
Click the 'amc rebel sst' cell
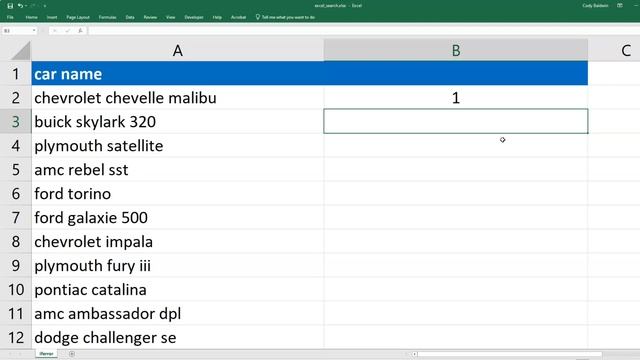178,170
